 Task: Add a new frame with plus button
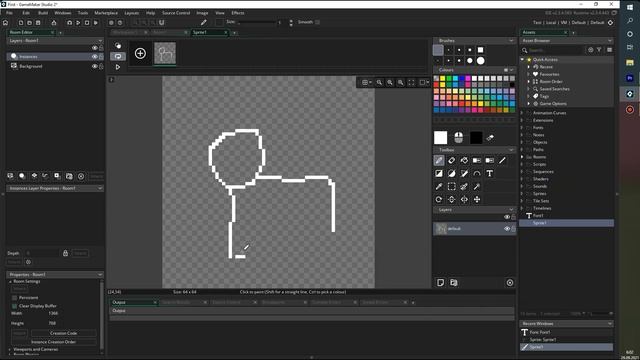(x=140, y=53)
